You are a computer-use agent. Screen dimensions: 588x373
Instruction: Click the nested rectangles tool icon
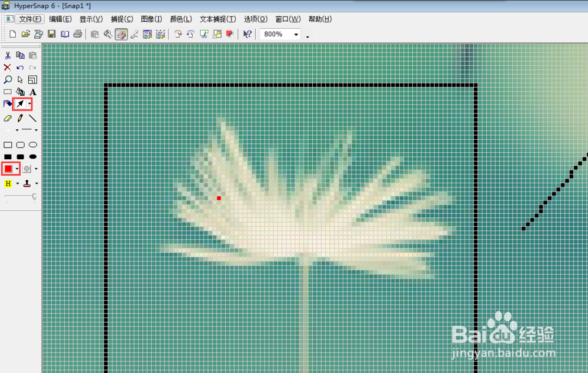pos(32,79)
